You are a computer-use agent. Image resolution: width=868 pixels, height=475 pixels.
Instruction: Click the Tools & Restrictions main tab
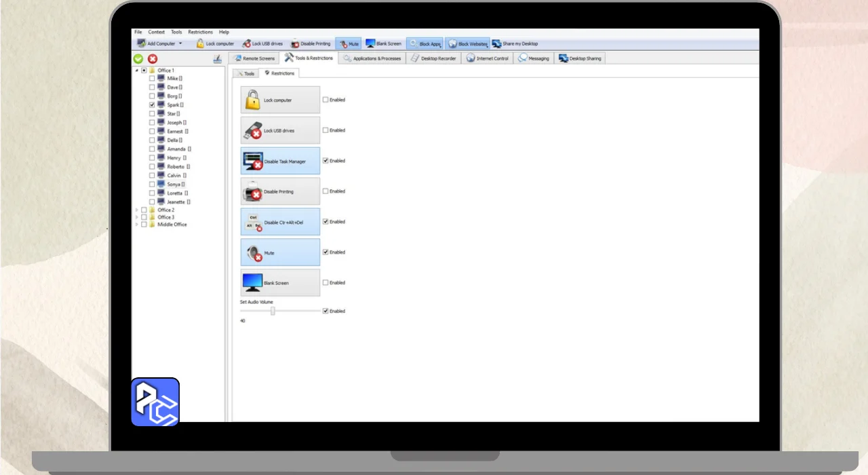coord(309,58)
